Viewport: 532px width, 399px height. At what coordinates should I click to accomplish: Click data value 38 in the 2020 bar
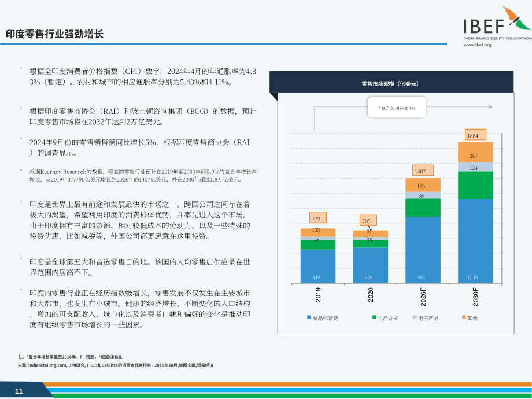pos(369,239)
